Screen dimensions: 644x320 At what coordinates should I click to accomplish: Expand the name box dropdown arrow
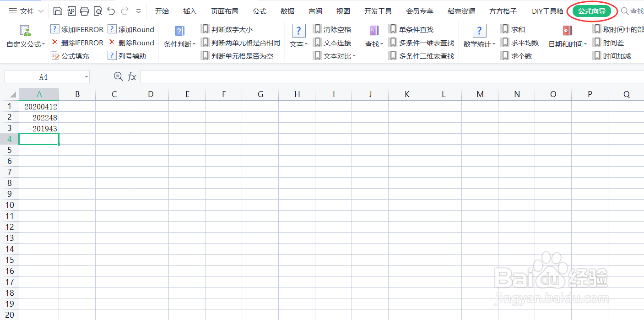point(87,77)
